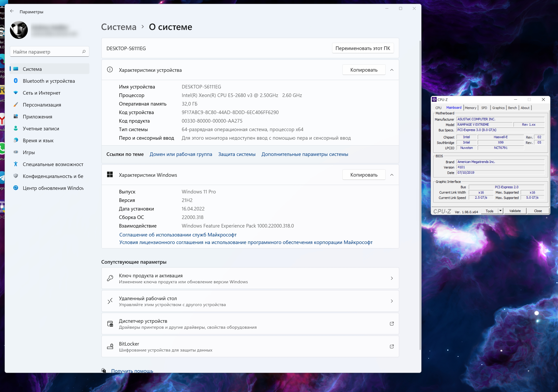The width and height of the screenshot is (558, 392).
Task: Click the magnifier icon in search box
Action: tap(84, 51)
